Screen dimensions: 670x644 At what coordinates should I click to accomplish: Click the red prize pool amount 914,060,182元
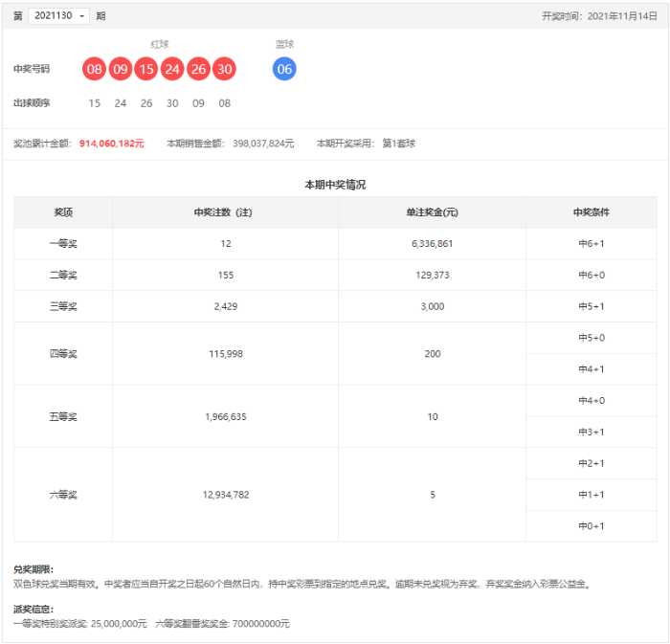111,144
